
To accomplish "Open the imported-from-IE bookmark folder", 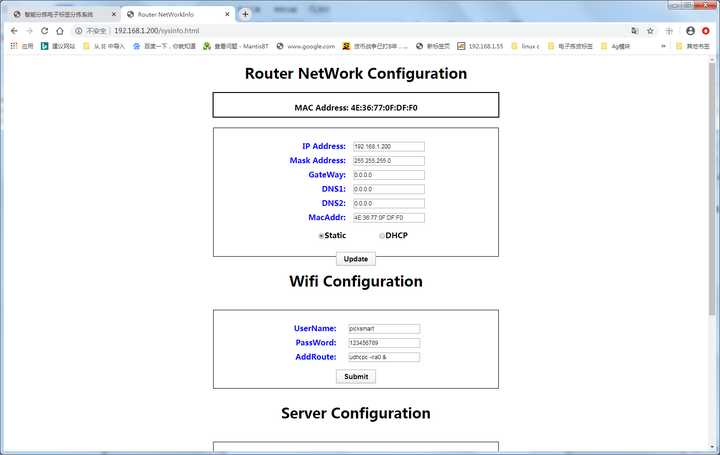I will tap(104, 46).
